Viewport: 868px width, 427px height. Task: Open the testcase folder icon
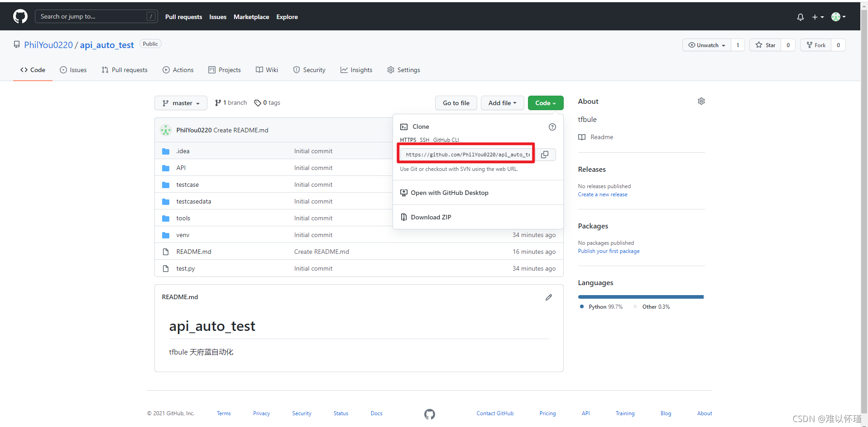pyautogui.click(x=166, y=185)
